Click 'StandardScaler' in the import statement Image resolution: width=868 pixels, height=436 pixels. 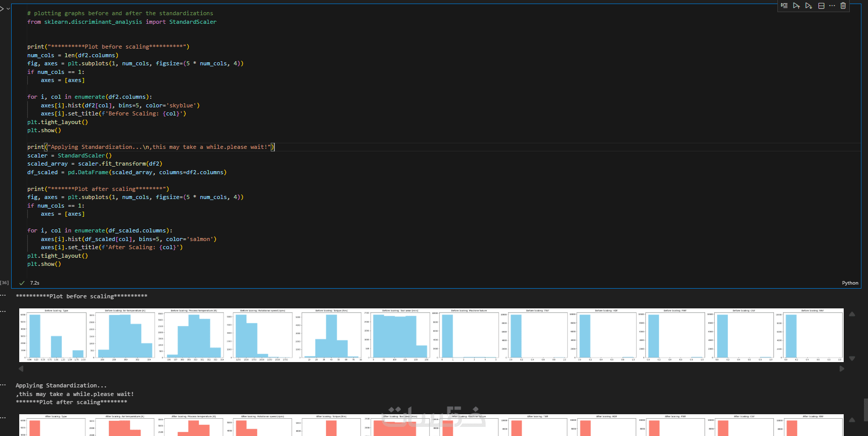193,22
